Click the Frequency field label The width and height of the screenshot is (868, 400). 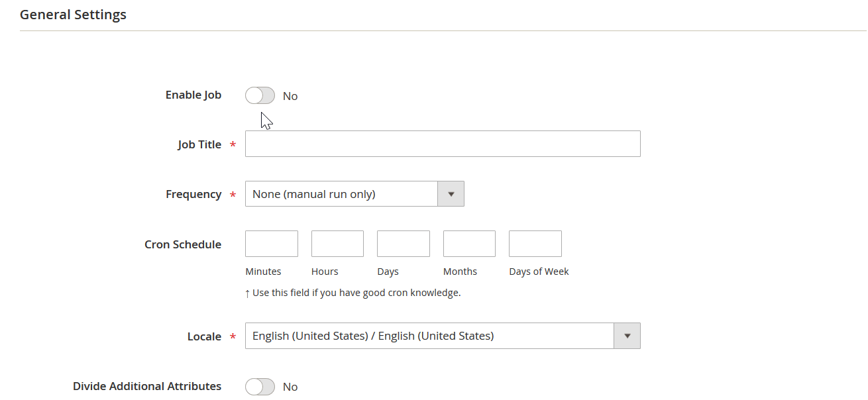(x=193, y=194)
